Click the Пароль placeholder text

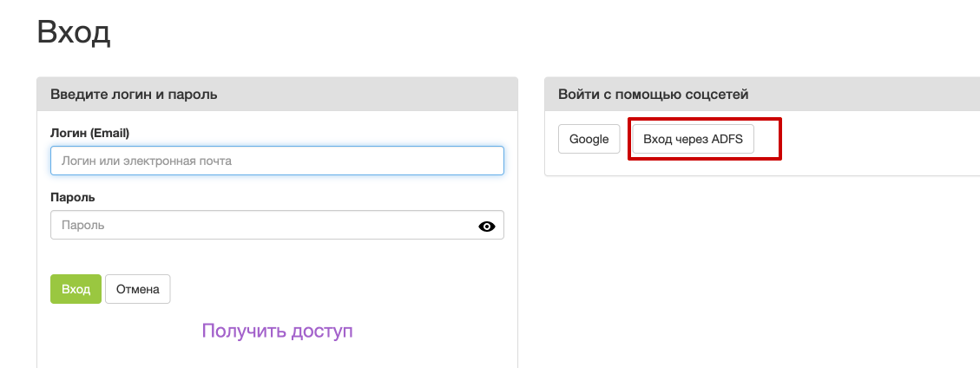point(82,225)
